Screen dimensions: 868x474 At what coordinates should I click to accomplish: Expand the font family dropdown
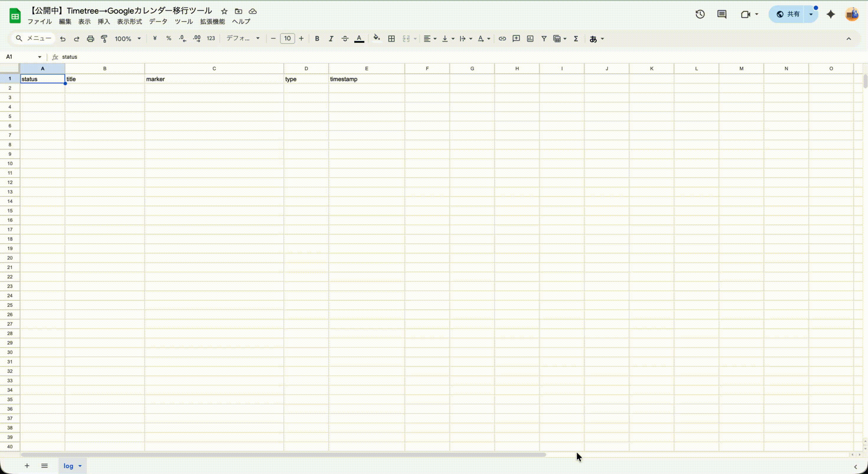(243, 38)
